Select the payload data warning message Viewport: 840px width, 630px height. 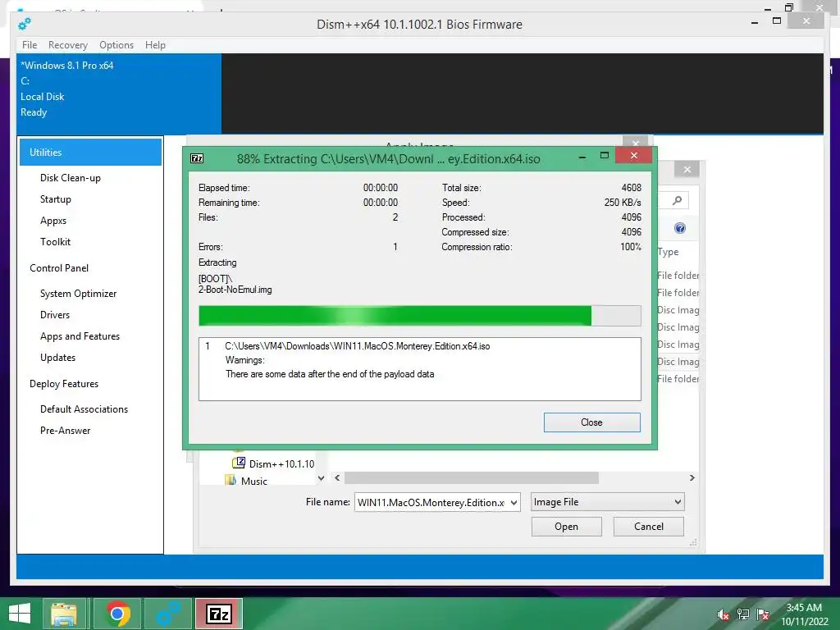click(x=330, y=374)
